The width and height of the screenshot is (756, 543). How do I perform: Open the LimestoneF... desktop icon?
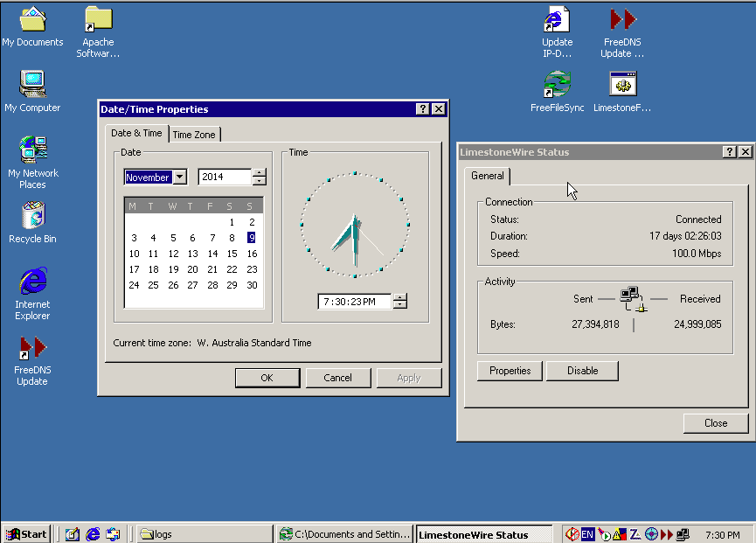(622, 91)
